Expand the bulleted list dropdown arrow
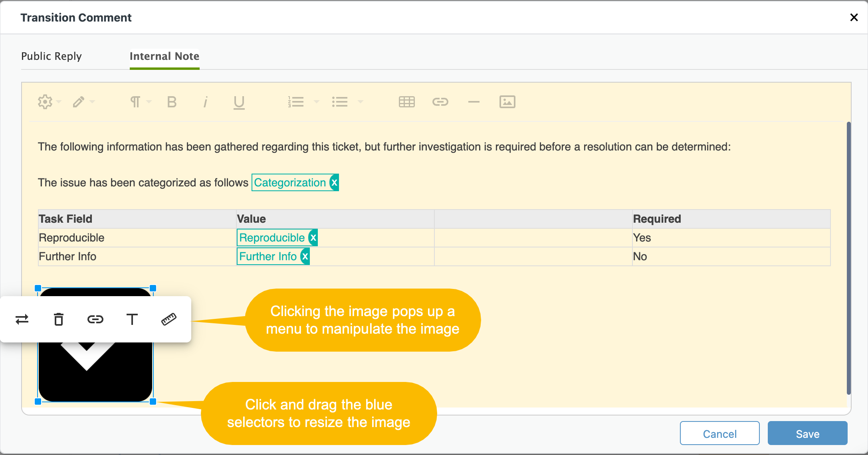The image size is (868, 455). (361, 102)
